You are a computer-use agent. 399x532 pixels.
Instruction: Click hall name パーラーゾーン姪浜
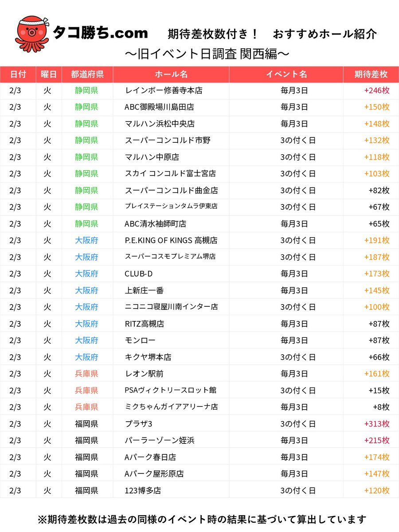point(160,440)
